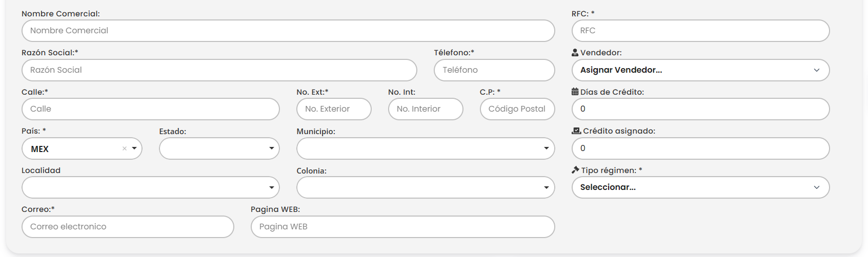Click the calendar icon beside Días de Crédito
The height and width of the screenshot is (257, 868).
575,92
